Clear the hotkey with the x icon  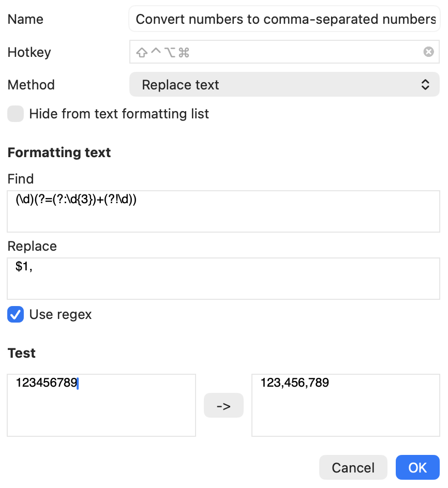pyautogui.click(x=428, y=52)
